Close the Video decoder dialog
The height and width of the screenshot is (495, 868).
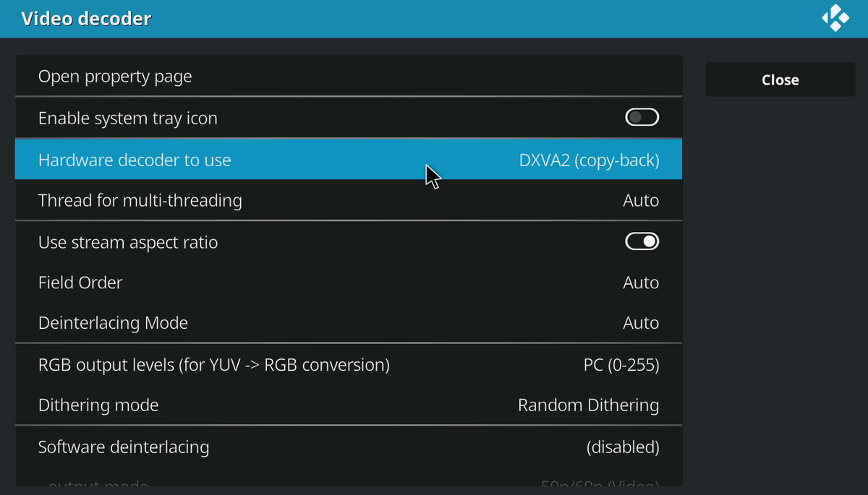point(780,79)
